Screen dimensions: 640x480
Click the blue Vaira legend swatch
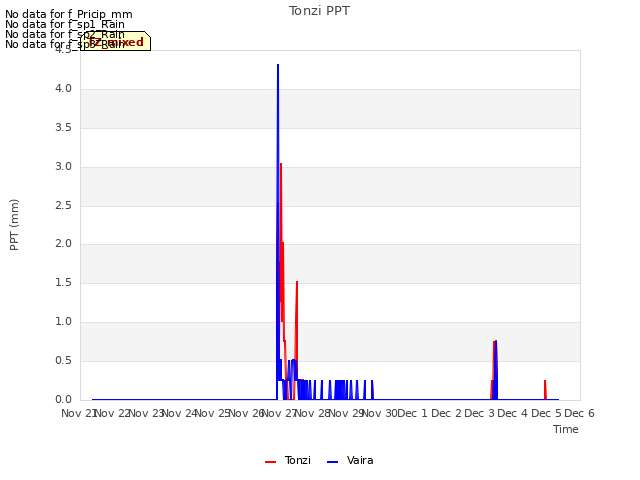point(333,462)
